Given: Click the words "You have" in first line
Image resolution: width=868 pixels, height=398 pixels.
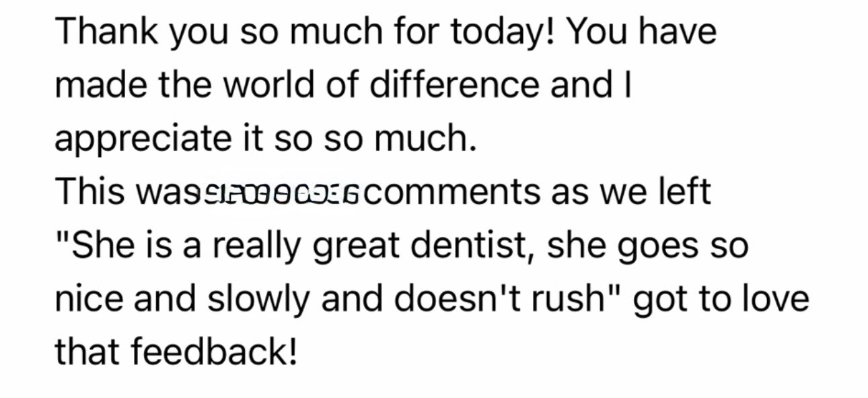Looking at the screenshot, I should [643, 32].
